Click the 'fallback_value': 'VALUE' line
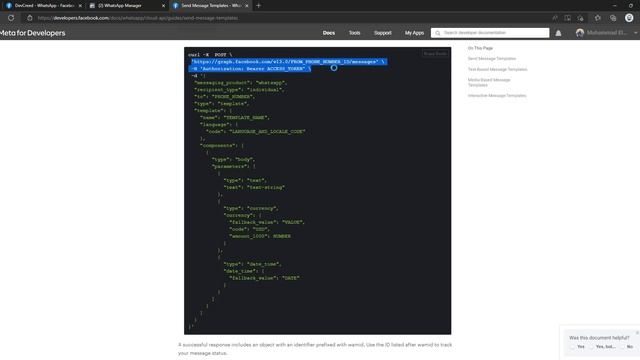 point(267,222)
